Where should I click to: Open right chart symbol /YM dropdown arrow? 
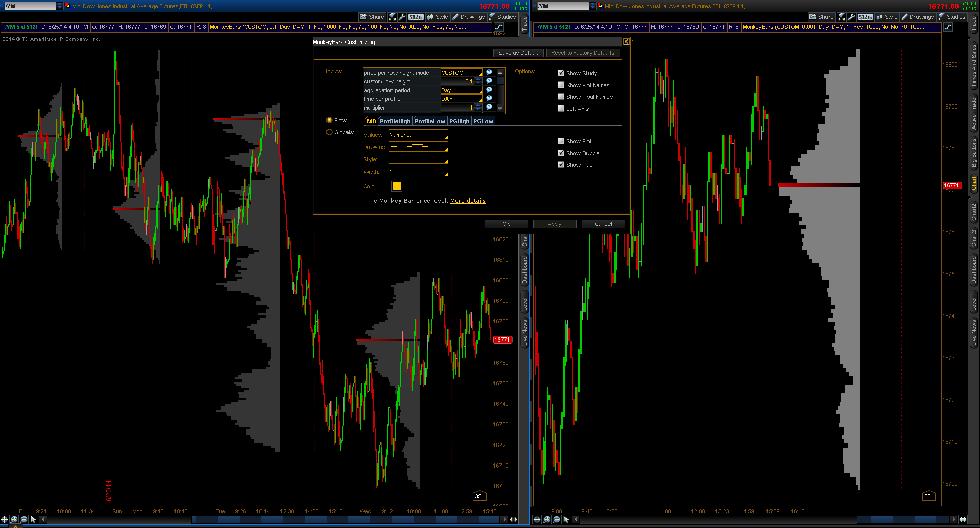click(593, 6)
